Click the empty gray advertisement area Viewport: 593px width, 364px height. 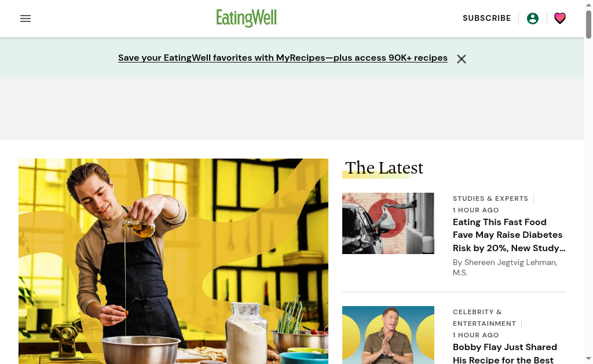coord(292,109)
